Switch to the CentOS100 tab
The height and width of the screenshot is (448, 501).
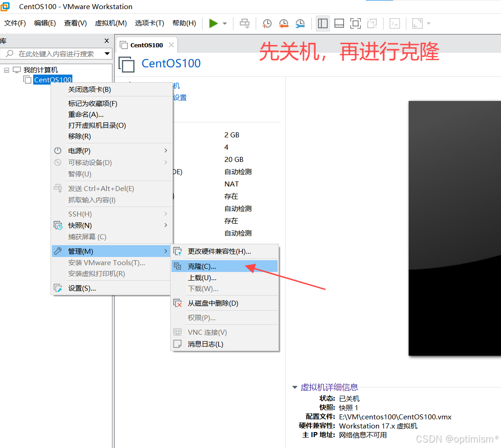click(x=147, y=45)
